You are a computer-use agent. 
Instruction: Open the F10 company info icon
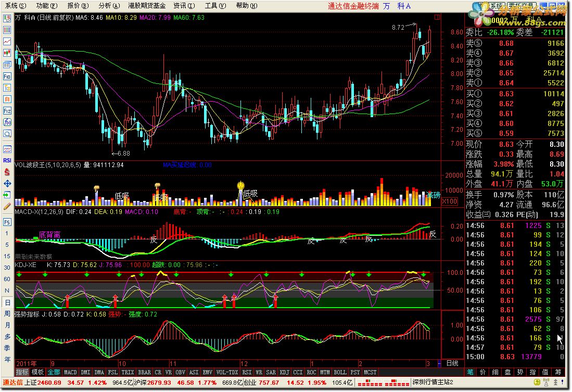pyautogui.click(x=7, y=77)
